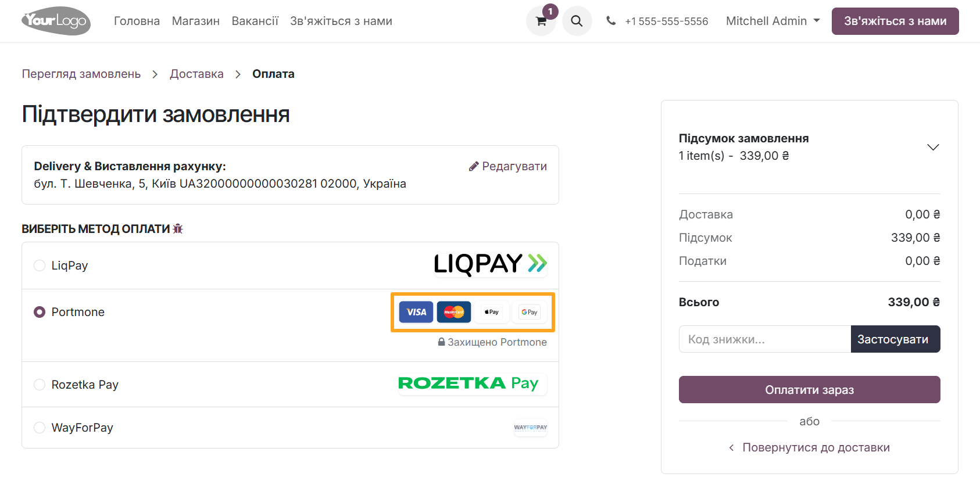
Task: Choose WayForPay as payment method
Action: tap(39, 428)
